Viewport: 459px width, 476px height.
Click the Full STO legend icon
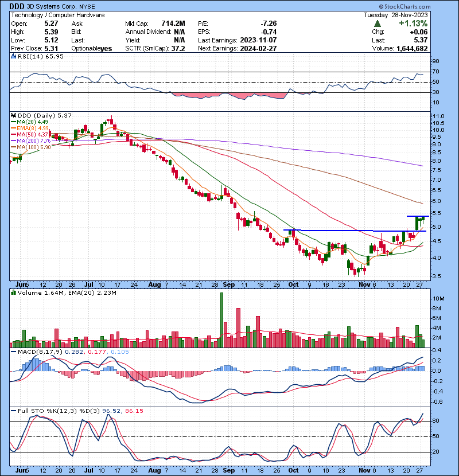point(13,411)
